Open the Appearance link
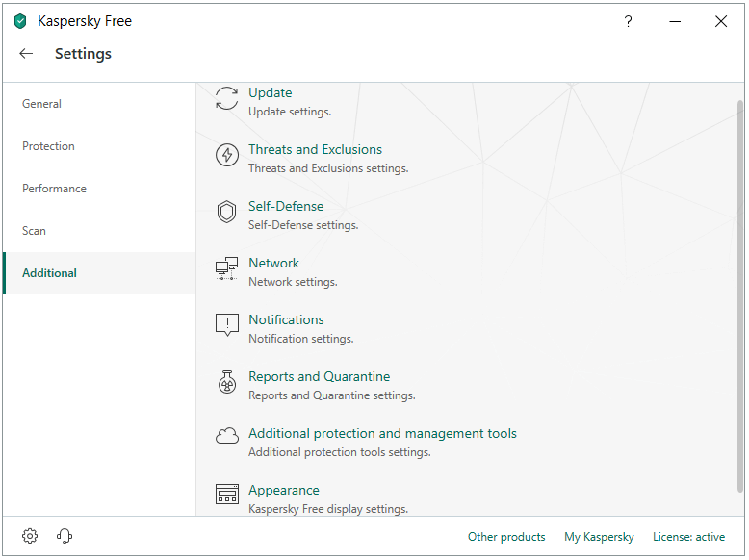The image size is (749, 560). [x=284, y=491]
